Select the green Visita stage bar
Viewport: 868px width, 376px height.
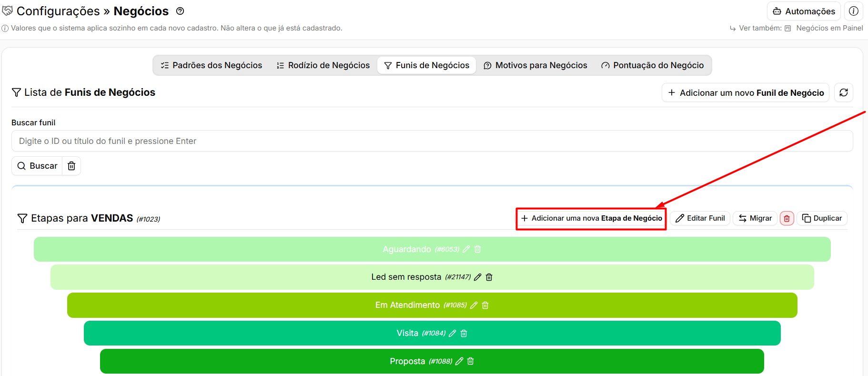click(432, 333)
